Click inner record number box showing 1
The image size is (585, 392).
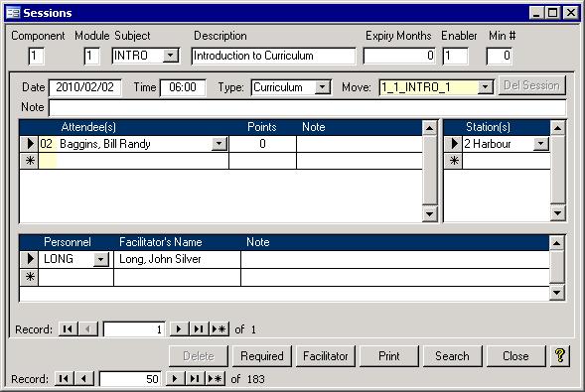tap(133, 329)
